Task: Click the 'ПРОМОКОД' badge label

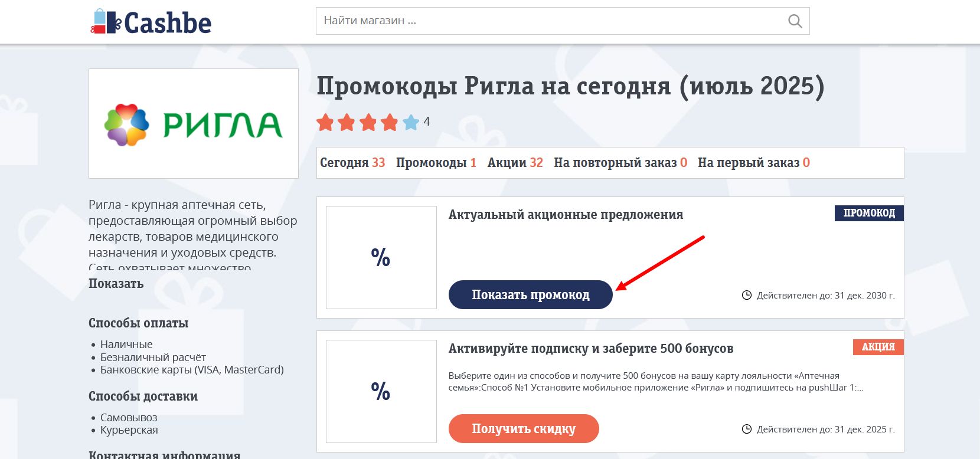Action: [869, 213]
